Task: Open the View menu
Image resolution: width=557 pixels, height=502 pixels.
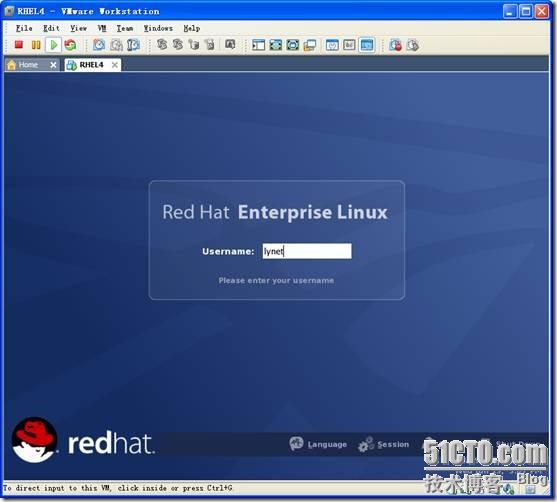Action: pos(79,28)
